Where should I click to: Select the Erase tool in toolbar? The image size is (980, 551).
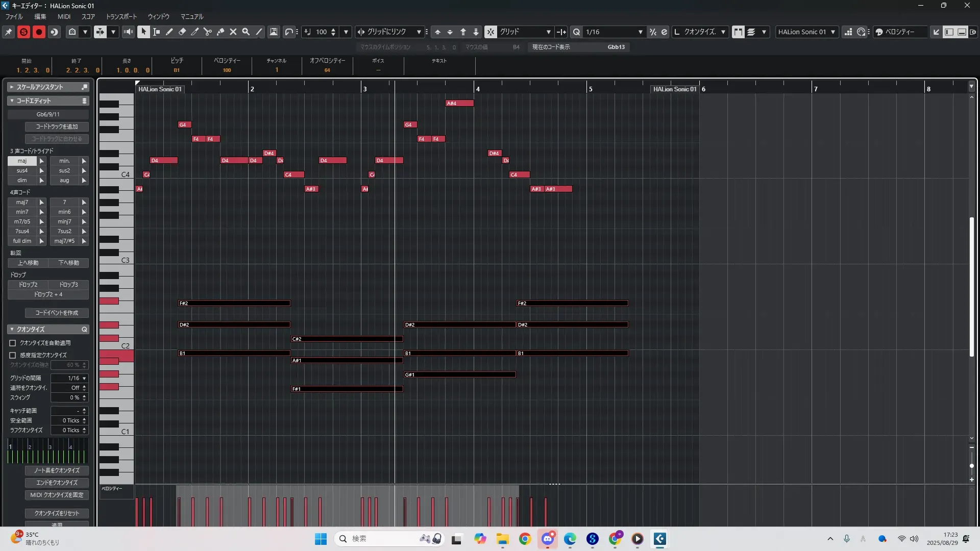pos(182,32)
